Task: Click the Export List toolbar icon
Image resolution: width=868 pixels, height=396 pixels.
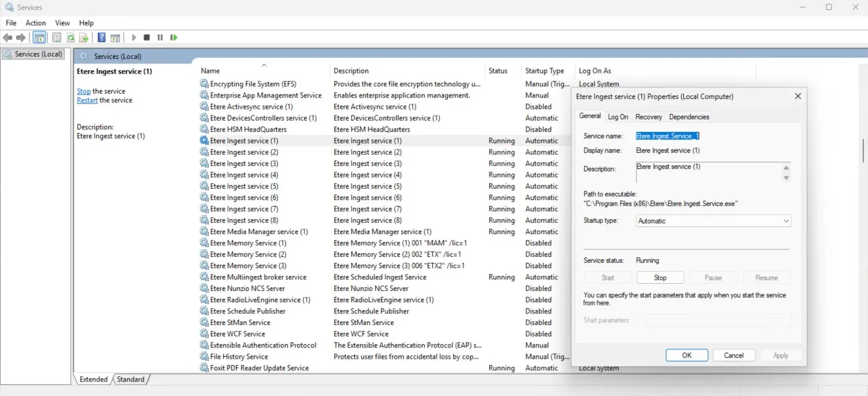Action: 83,38
